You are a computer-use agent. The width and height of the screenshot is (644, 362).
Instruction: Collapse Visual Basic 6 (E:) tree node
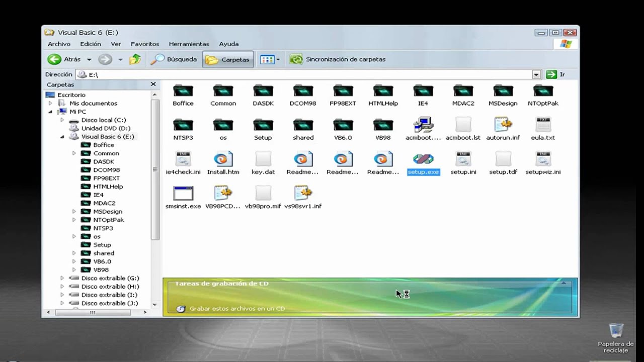62,137
